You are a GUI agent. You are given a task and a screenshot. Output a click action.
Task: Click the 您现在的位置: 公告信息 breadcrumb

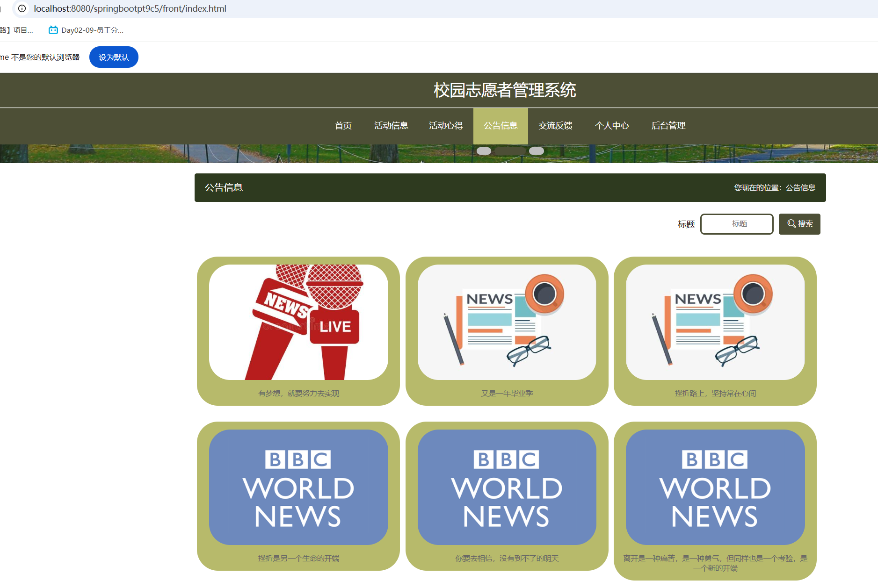point(775,187)
